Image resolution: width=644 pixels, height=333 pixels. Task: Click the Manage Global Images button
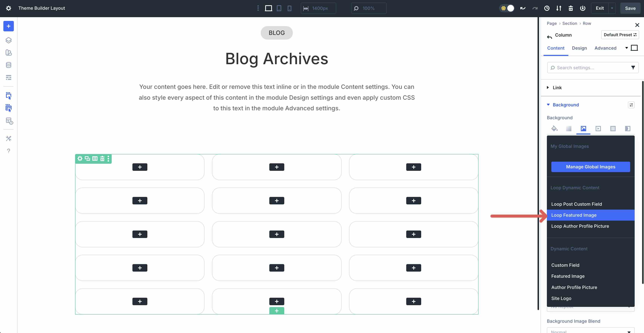[591, 167]
